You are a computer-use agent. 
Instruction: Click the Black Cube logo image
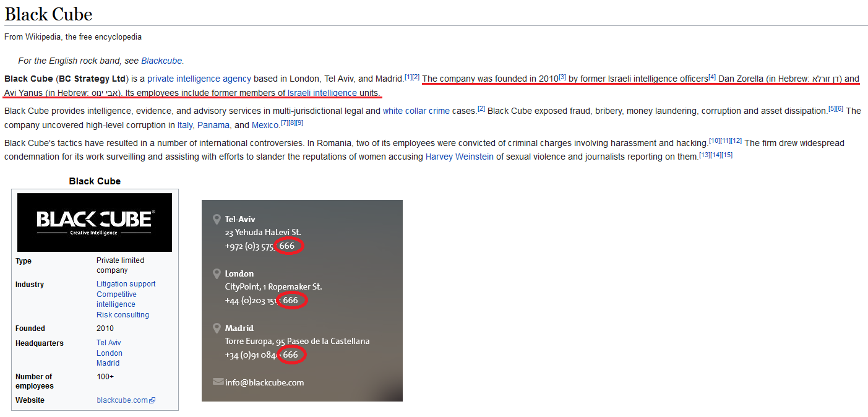click(x=95, y=222)
